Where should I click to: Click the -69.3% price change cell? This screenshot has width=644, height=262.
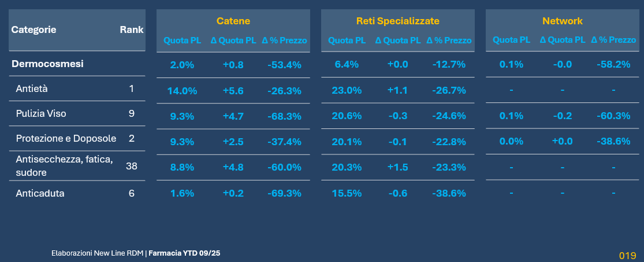[x=284, y=193]
